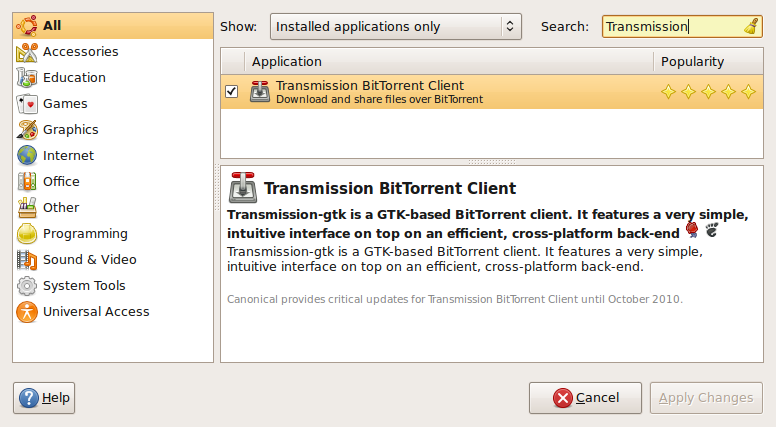Choose the Education category label

tap(74, 78)
